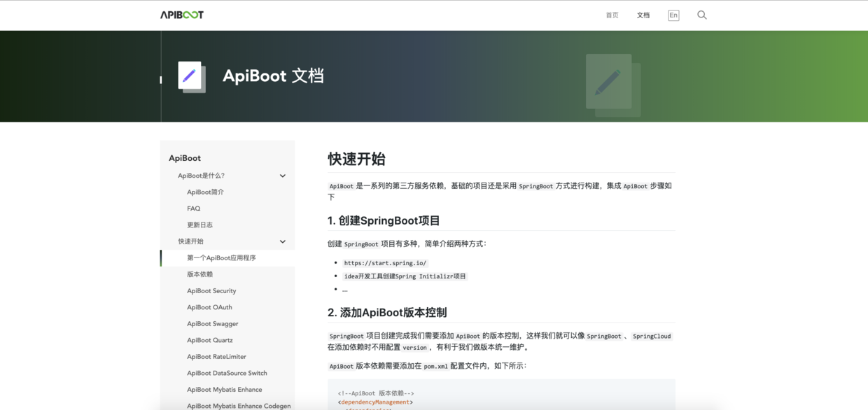Screen dimensions: 868x410
Task: Open ApiBoot简介 in sidebar
Action: (205, 192)
